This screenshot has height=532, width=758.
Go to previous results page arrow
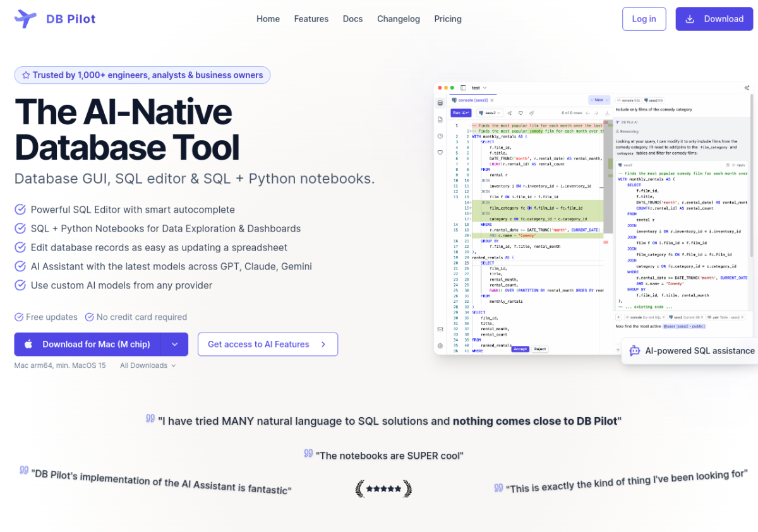click(587, 113)
